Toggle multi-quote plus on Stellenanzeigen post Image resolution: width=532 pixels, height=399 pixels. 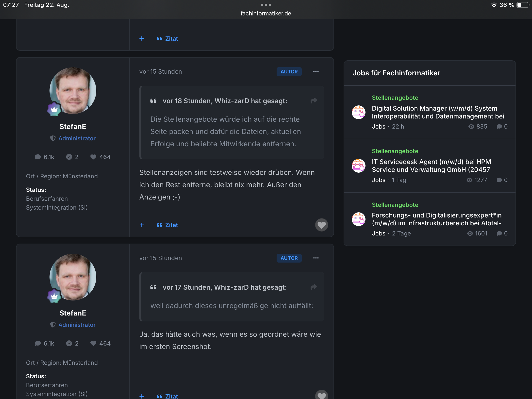point(142,225)
